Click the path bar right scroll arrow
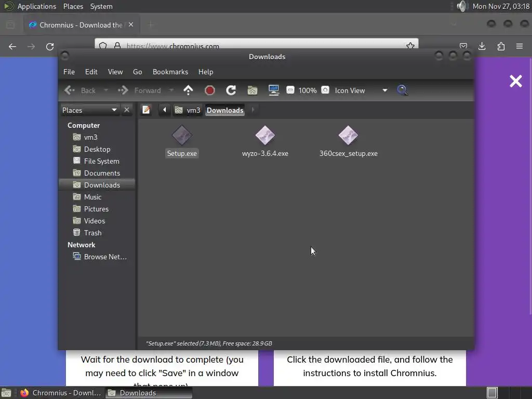The height and width of the screenshot is (399, 532). click(x=253, y=110)
